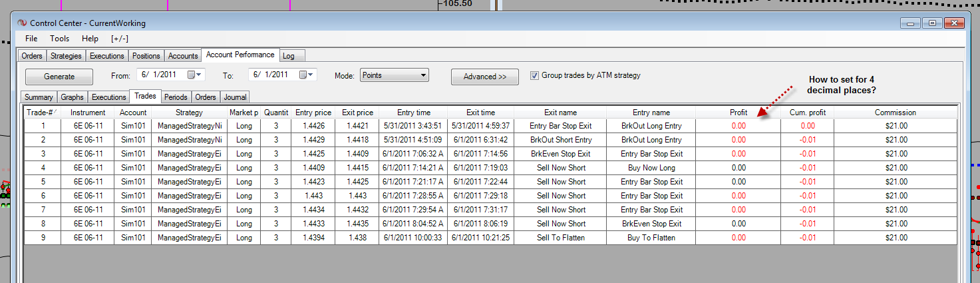Toggle Group trades by ATM strategy

534,75
